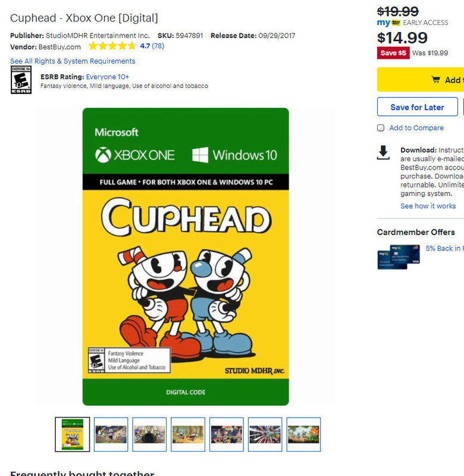
Task: Tick the Add to Compare checkbox
Action: (381, 128)
